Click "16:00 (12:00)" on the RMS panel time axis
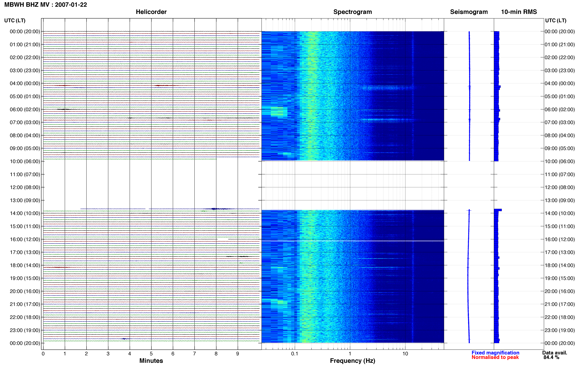This screenshot has height=368, width=588. 560,239
